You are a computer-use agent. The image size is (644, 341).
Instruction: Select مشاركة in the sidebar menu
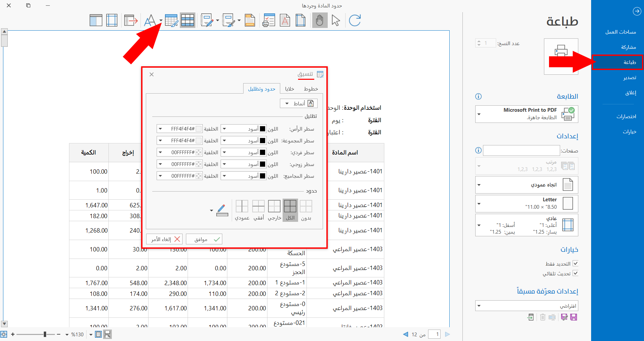(629, 47)
